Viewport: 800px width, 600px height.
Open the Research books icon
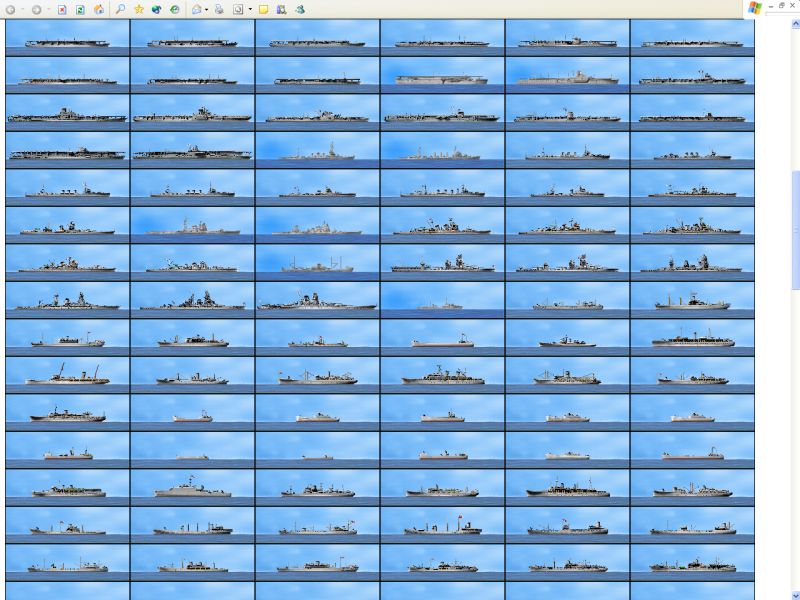coord(282,9)
